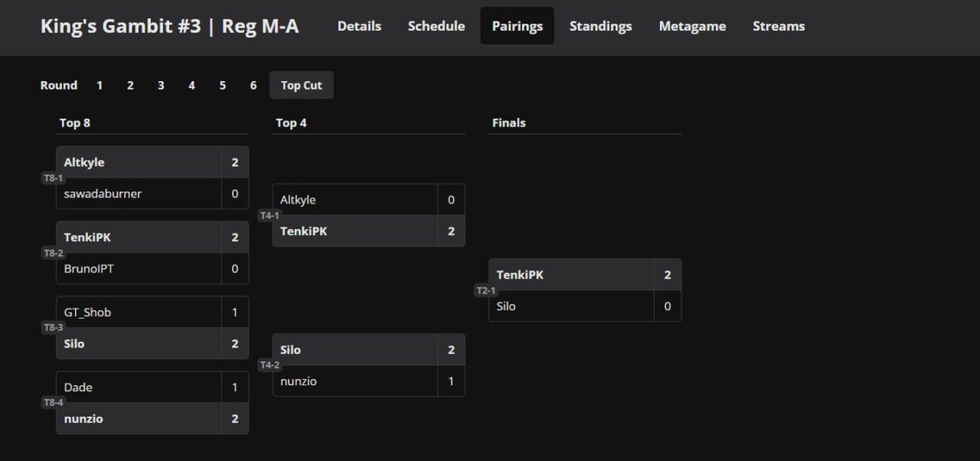Select Round 1 pairings
The height and width of the screenshot is (461, 980).
(x=100, y=85)
